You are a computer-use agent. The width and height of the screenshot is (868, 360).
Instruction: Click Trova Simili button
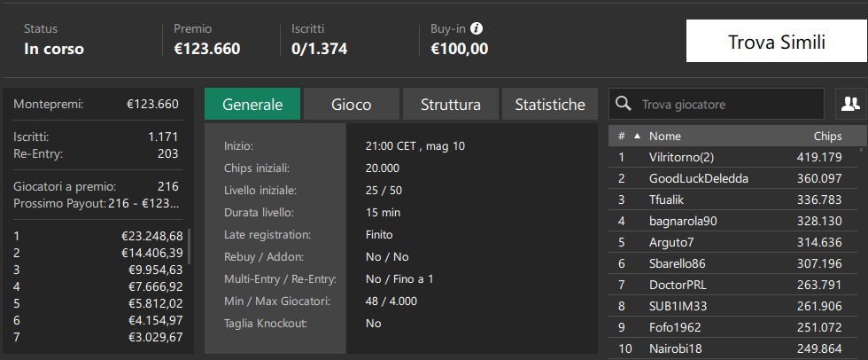tap(776, 42)
